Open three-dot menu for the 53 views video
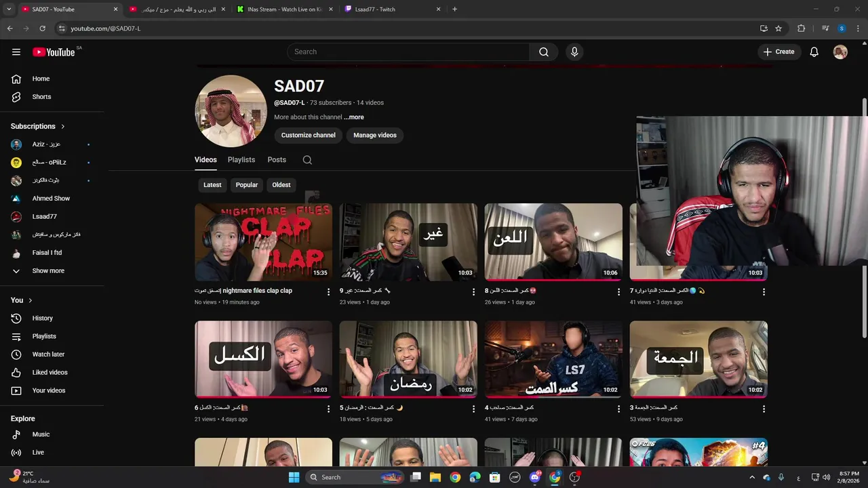 pos(764,409)
